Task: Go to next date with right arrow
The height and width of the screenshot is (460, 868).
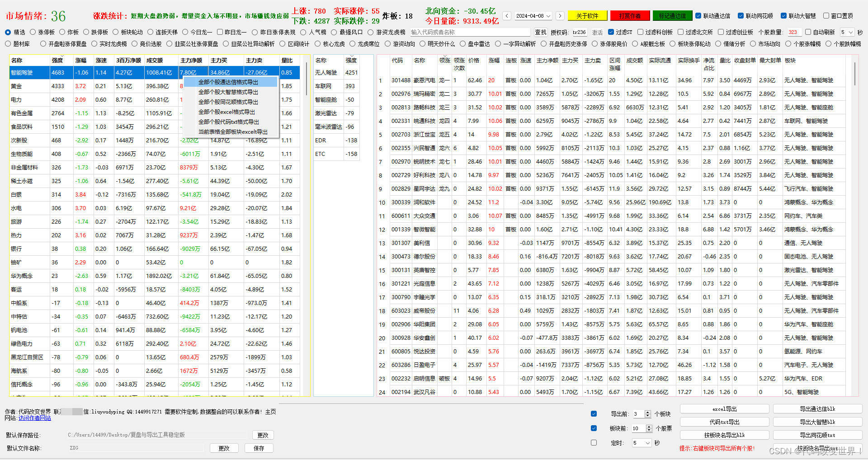Action: point(560,16)
